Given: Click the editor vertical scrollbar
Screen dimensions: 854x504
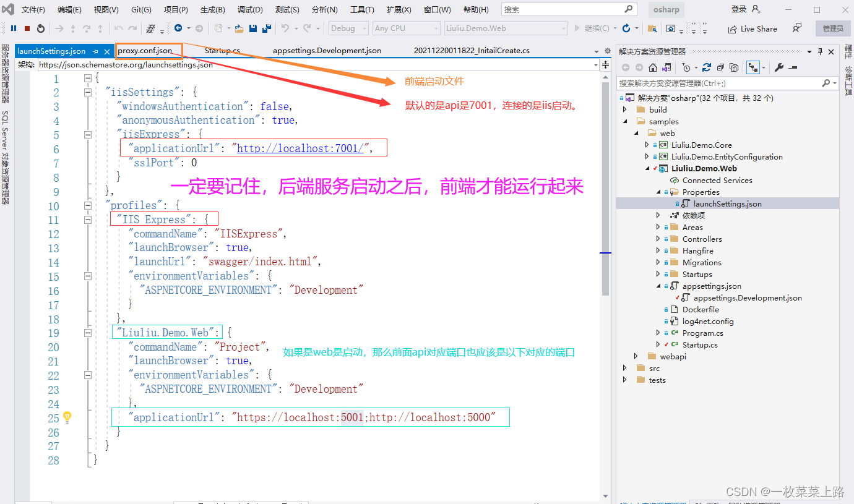Looking at the screenshot, I should click(605, 188).
